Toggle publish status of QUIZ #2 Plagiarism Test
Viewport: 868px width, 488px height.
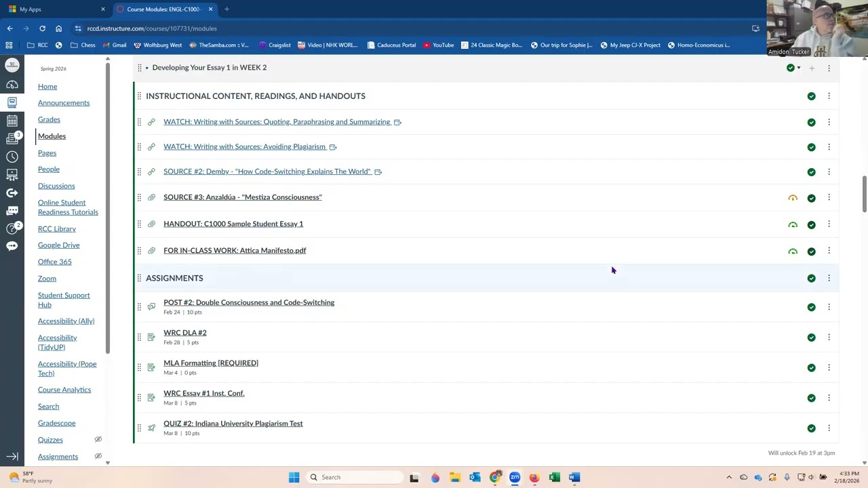811,428
